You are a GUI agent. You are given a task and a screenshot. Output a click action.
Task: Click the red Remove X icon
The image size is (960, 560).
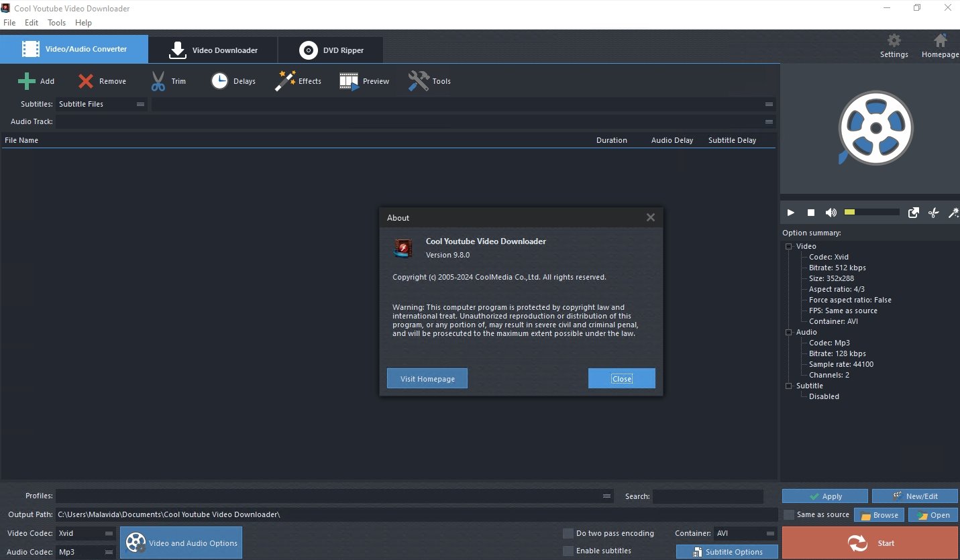point(86,81)
